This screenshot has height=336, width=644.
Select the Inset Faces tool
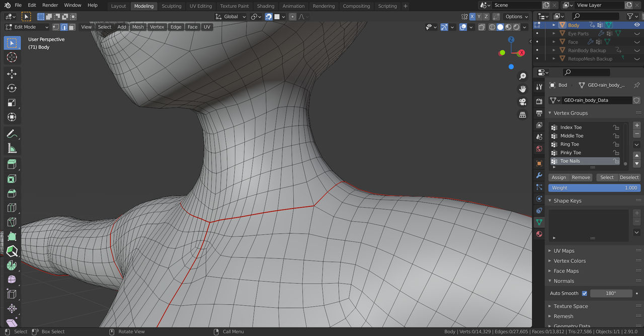pos(12,179)
